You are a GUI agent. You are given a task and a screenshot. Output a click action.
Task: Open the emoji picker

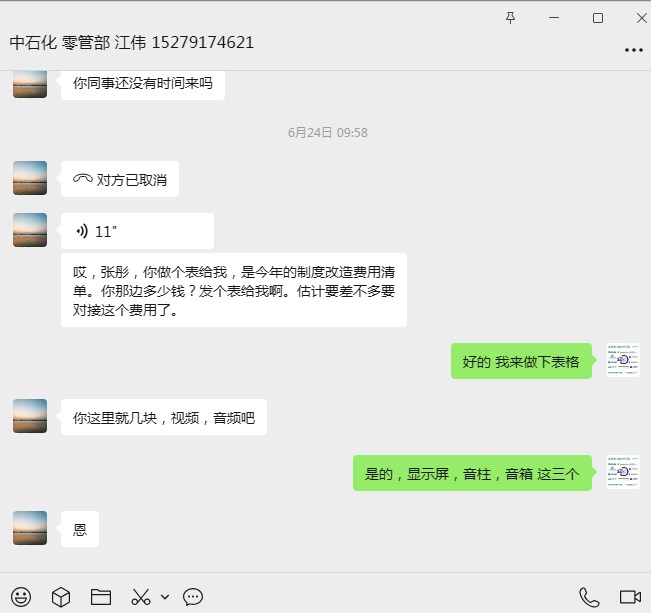click(x=21, y=597)
